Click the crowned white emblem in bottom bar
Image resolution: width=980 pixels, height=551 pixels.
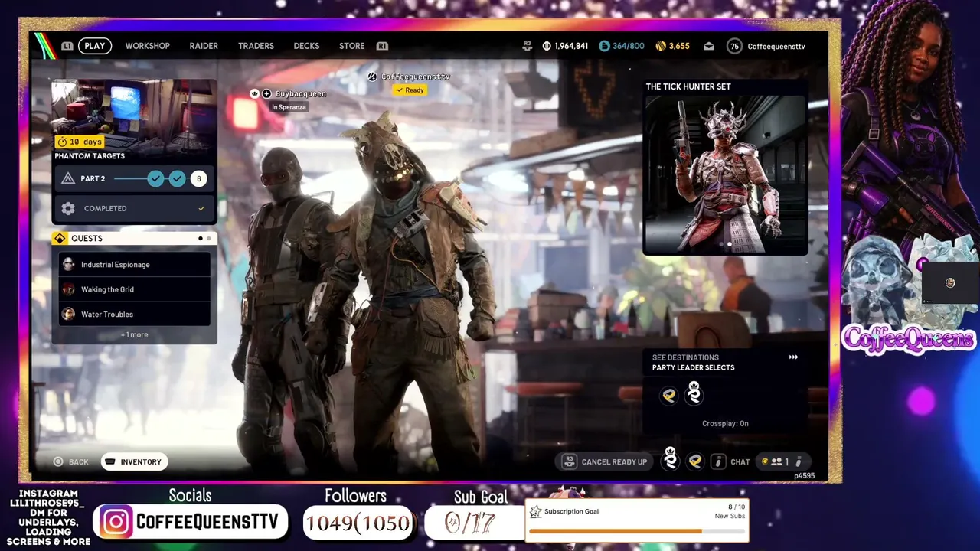[x=670, y=458]
